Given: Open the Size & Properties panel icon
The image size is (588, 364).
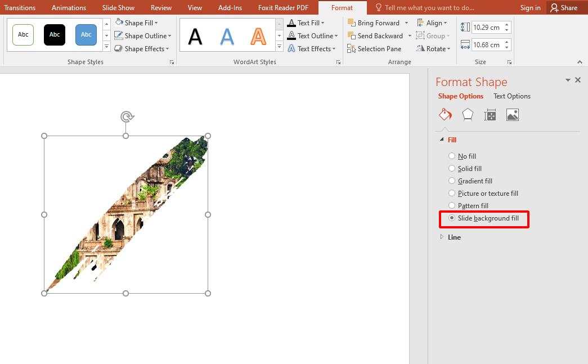Looking at the screenshot, I should pos(490,114).
